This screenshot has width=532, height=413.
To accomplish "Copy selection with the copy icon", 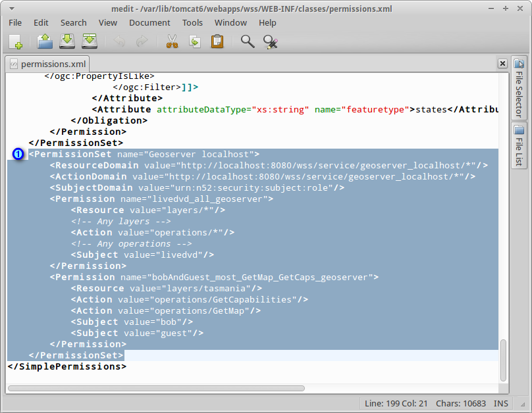I will 195,41.
